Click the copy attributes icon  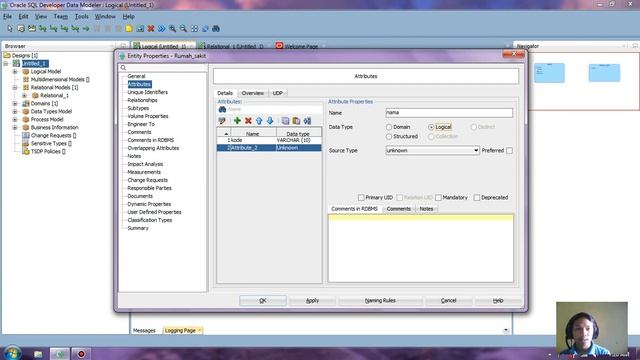[x=285, y=120]
